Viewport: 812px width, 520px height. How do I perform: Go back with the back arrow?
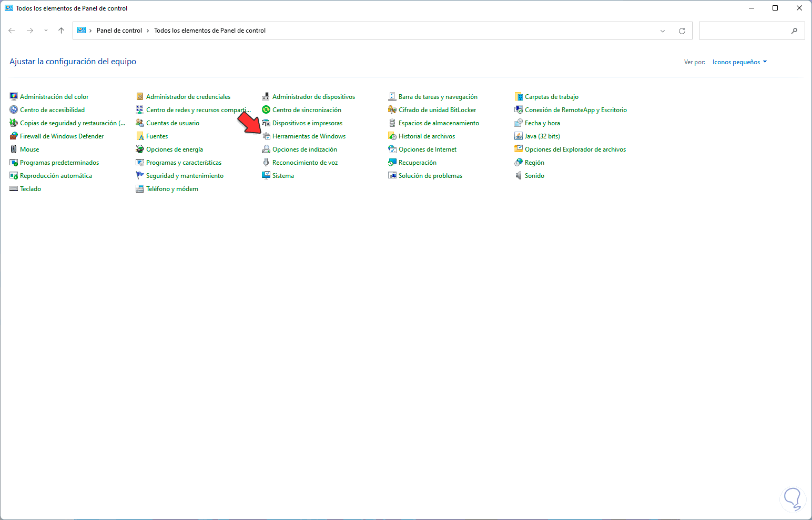click(x=12, y=31)
